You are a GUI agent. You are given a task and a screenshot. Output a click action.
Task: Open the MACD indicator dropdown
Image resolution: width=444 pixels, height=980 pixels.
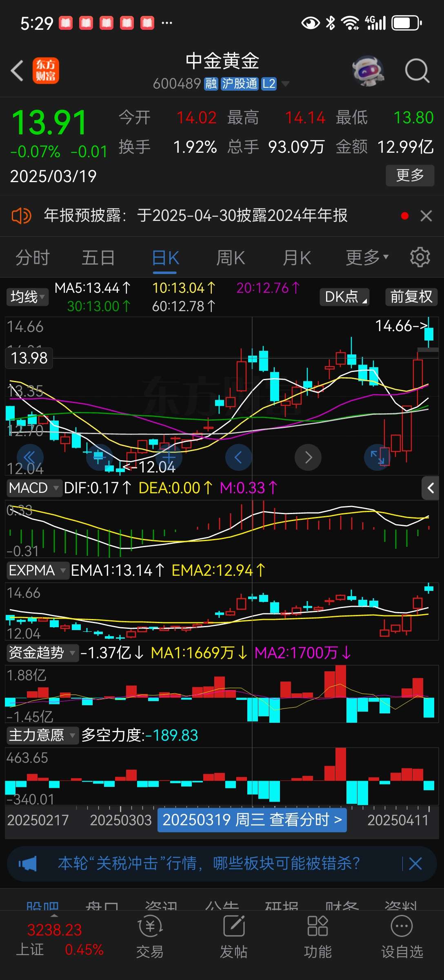34,488
